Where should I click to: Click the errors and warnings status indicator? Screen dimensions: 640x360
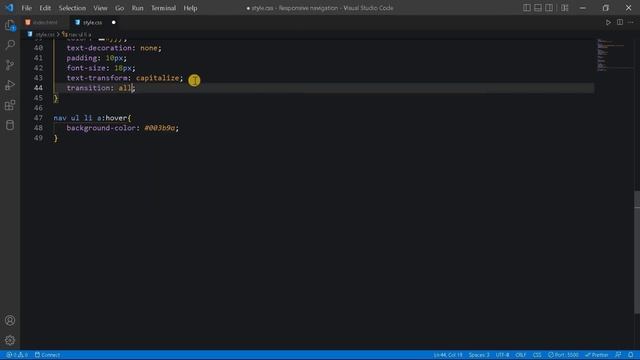[17, 355]
